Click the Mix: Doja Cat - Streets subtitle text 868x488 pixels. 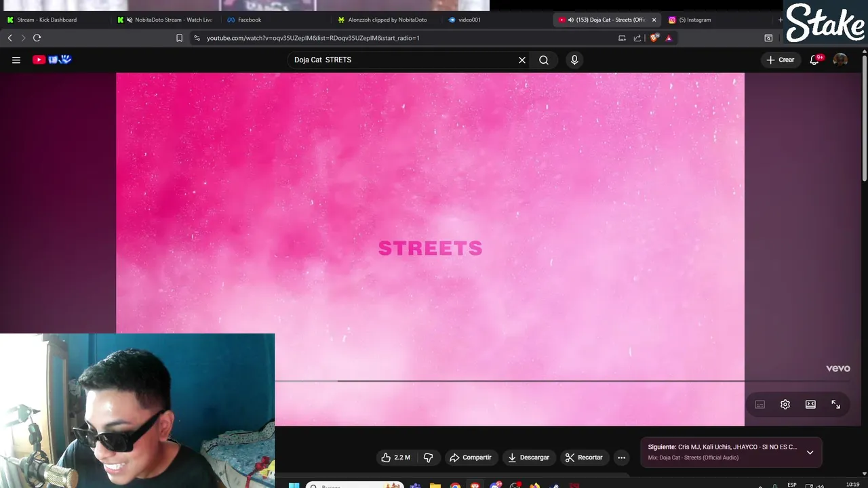tap(693, 457)
